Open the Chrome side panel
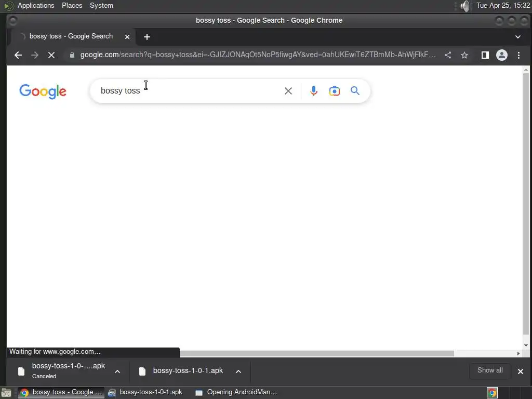 click(485, 55)
